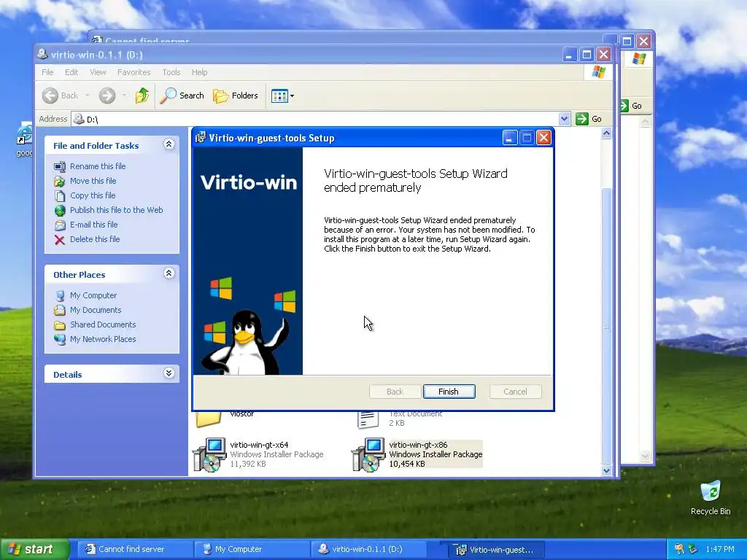Click the Rename this file icon
The width and height of the screenshot is (747, 560).
pos(60,167)
